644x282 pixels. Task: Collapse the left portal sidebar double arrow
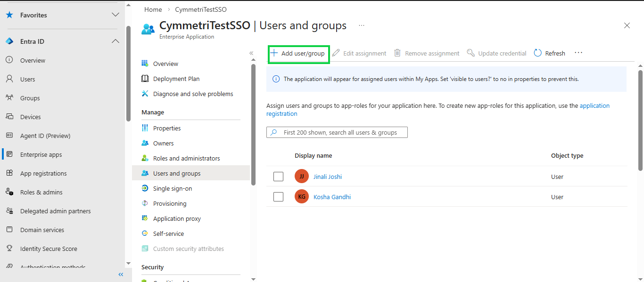[121, 274]
